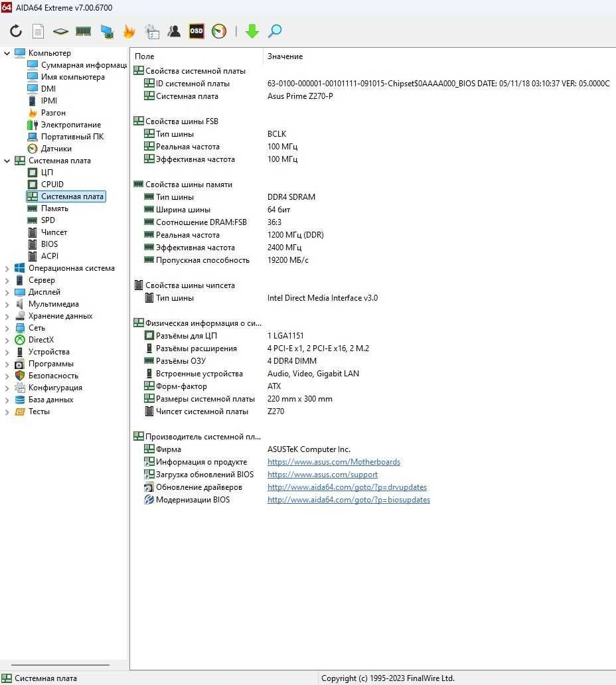Expand the Операционная система node
This screenshot has width=616, height=685.
(7, 269)
